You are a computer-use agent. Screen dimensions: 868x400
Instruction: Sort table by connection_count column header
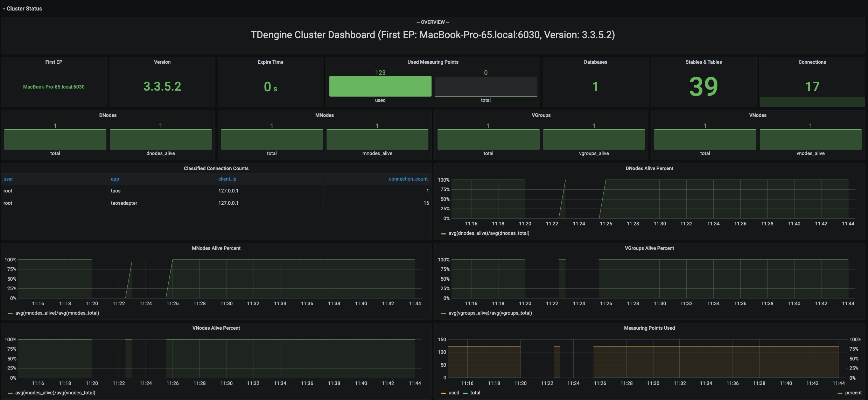coord(408,179)
